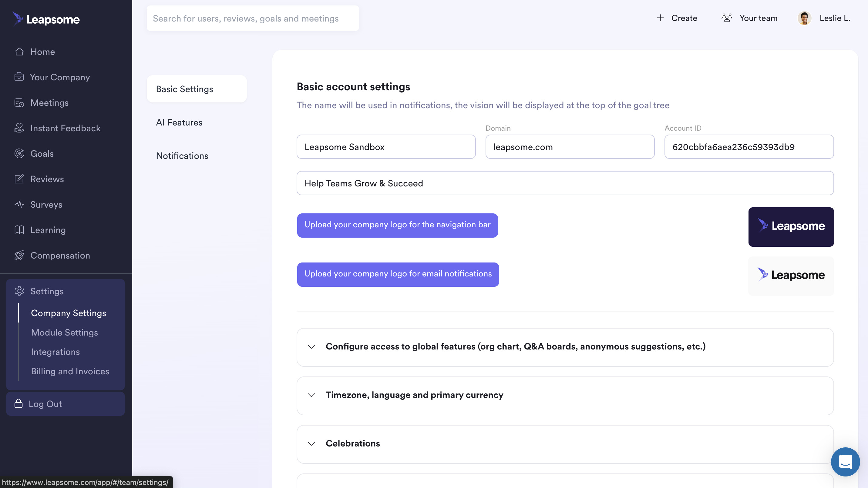Click Upload logo for navigation bar
Image resolution: width=868 pixels, height=488 pixels.
tap(397, 225)
